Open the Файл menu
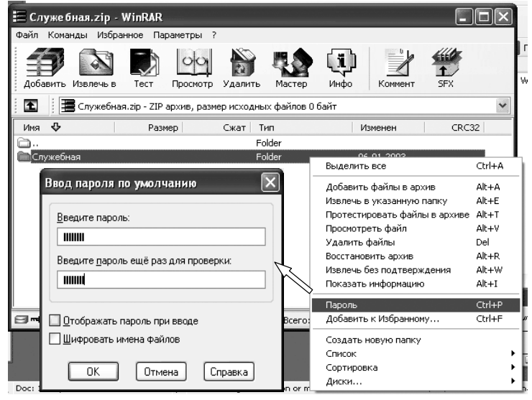This screenshot has height=400, width=532. click(27, 35)
